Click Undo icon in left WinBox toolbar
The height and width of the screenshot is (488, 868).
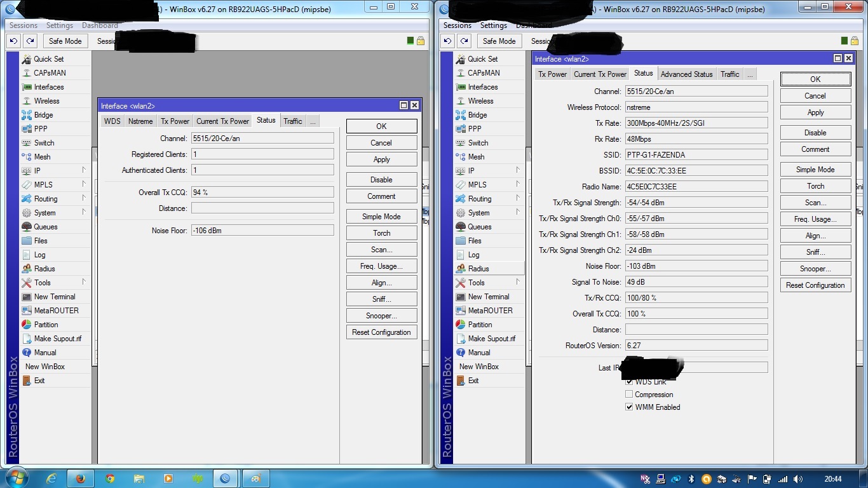(13, 41)
